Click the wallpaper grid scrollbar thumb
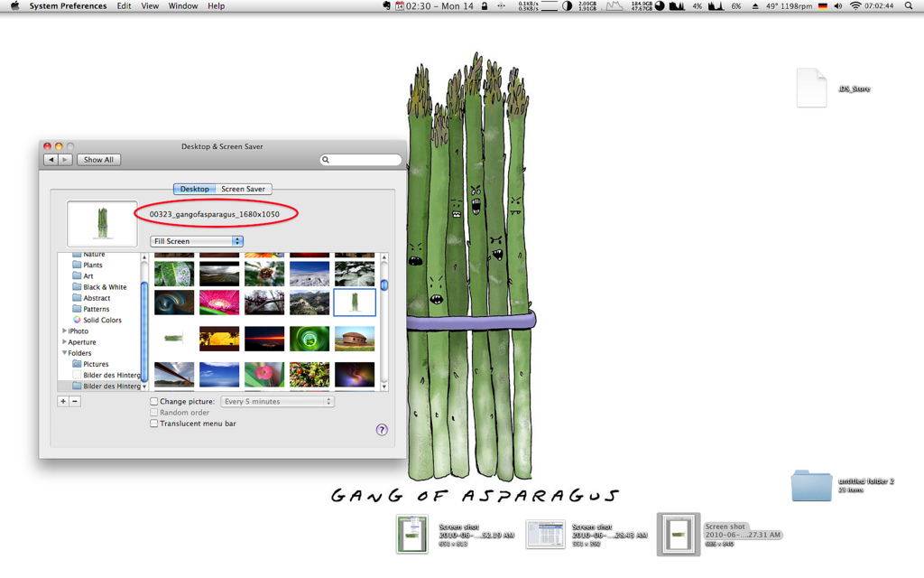The image size is (924, 578). [384, 285]
